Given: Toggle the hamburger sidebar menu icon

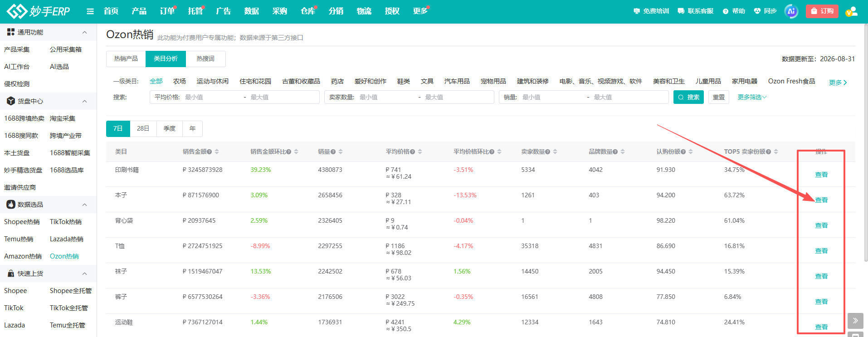Looking at the screenshot, I should pos(90,11).
